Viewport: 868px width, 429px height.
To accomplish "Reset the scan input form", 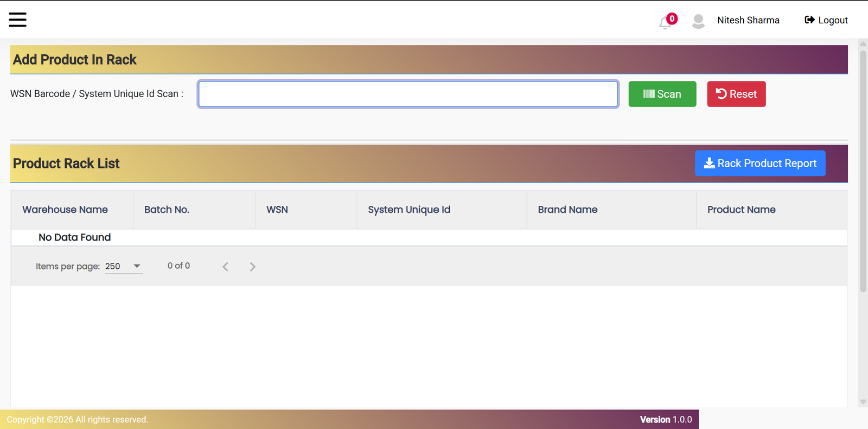I will (x=736, y=94).
